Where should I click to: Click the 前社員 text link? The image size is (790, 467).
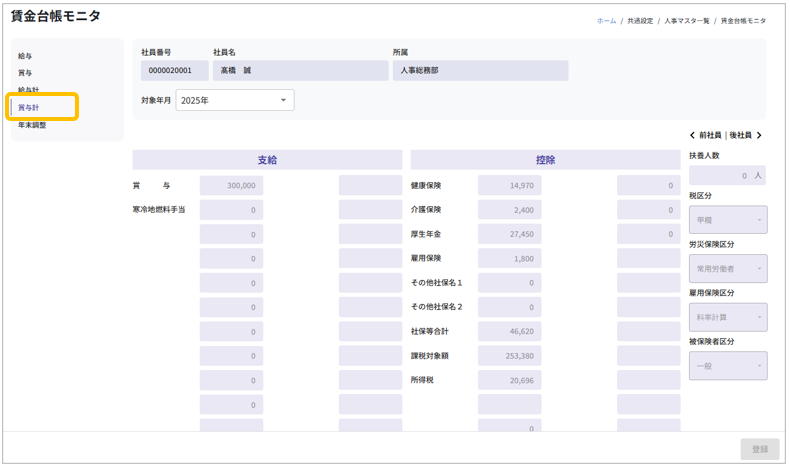coord(710,135)
